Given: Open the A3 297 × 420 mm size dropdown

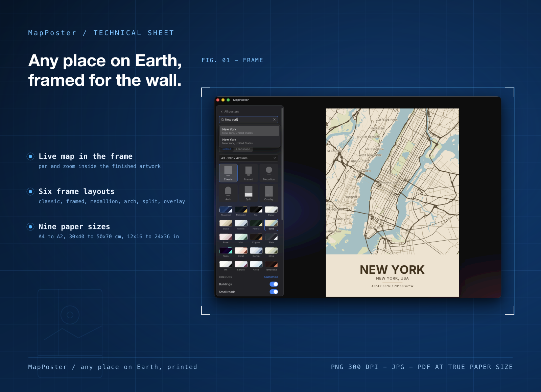Looking at the screenshot, I should (249, 158).
